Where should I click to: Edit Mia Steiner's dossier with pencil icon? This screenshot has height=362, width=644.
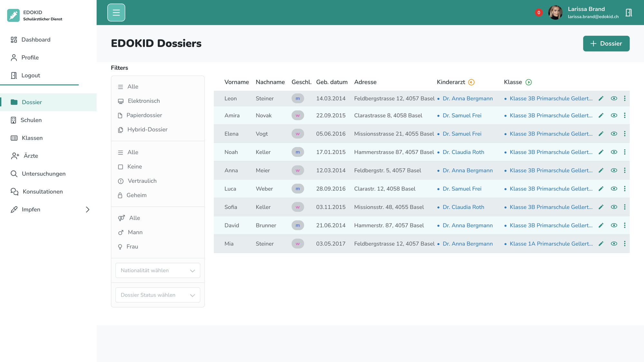601,244
